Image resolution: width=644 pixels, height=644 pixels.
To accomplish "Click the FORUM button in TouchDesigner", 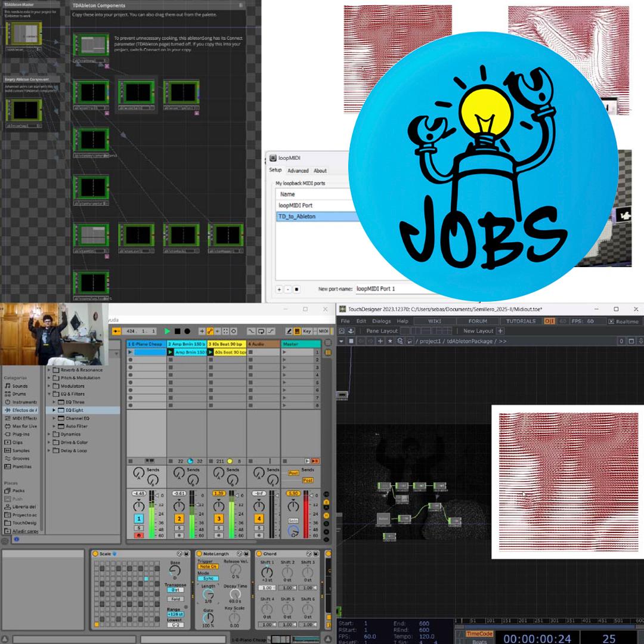I will coord(478,321).
